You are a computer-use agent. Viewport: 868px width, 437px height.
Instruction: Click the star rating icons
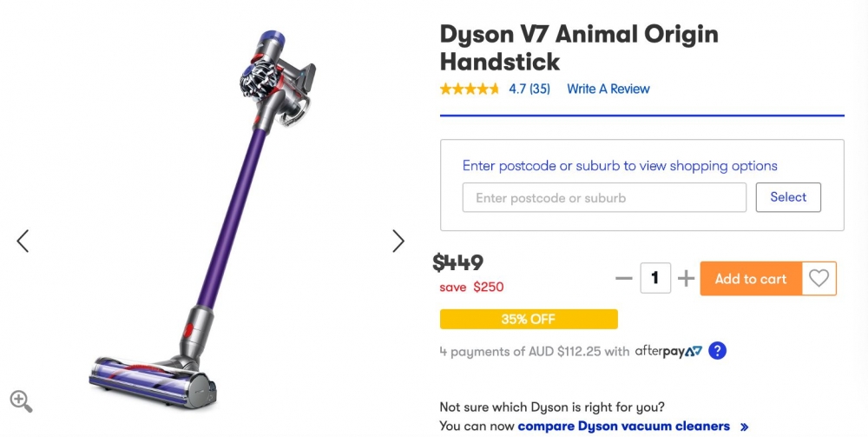click(470, 89)
